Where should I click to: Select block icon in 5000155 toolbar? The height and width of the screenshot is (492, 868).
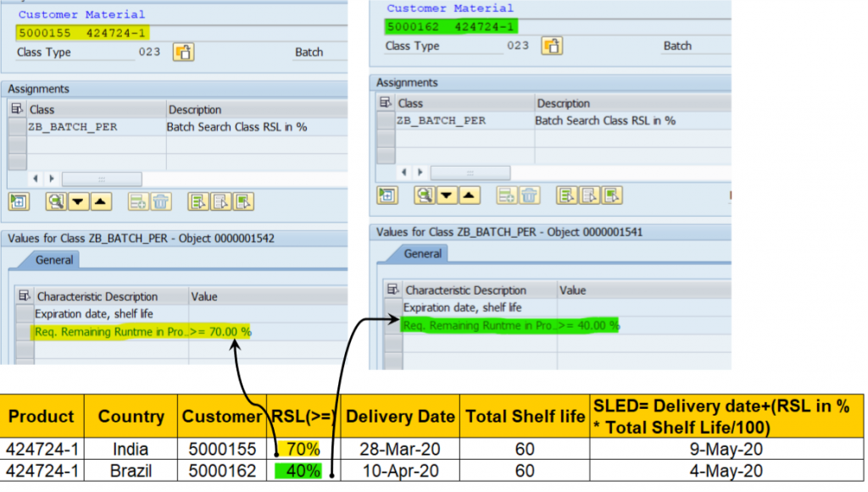pyautogui.click(x=243, y=202)
